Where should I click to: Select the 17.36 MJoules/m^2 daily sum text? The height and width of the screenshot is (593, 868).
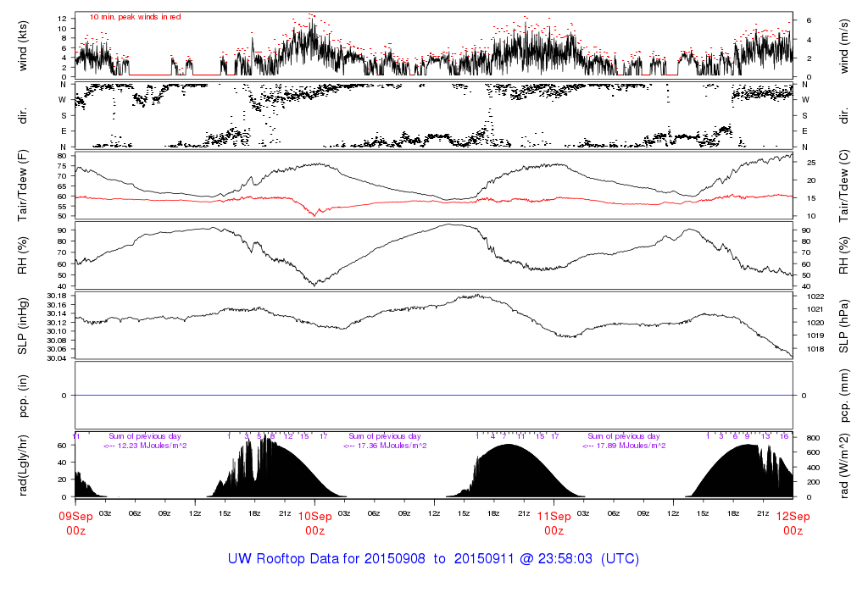[384, 446]
